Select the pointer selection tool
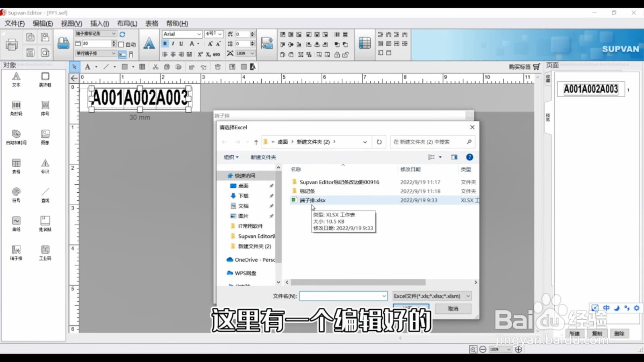Screen dimensions: 644x362 coord(74,67)
